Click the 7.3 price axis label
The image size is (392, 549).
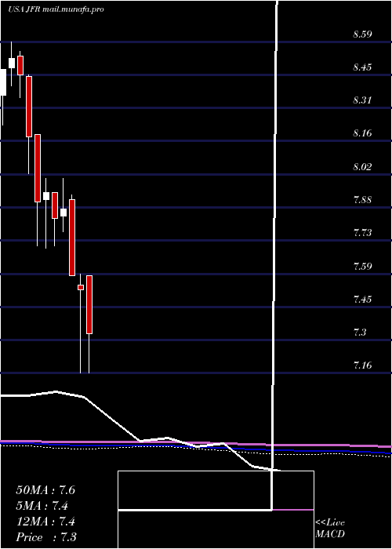tap(360, 333)
